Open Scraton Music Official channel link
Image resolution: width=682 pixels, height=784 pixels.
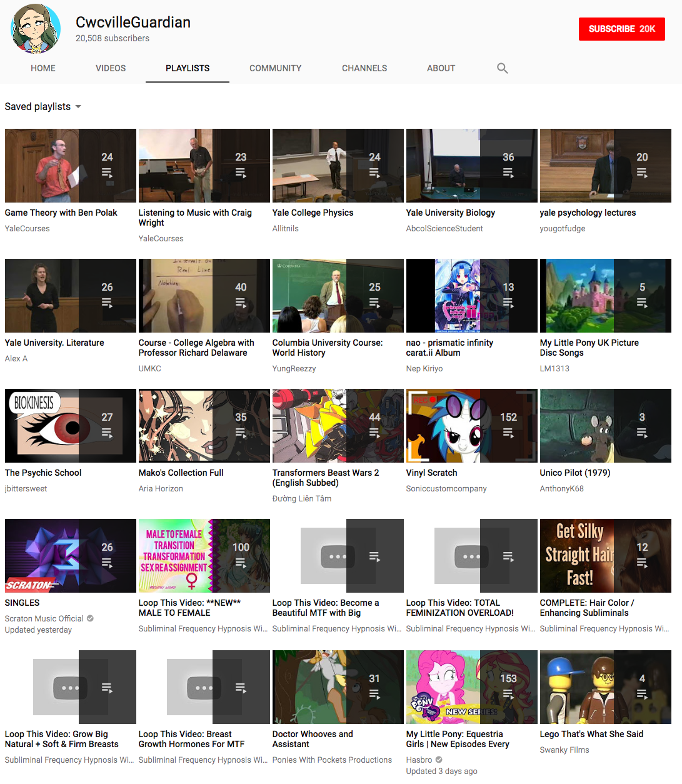(44, 618)
